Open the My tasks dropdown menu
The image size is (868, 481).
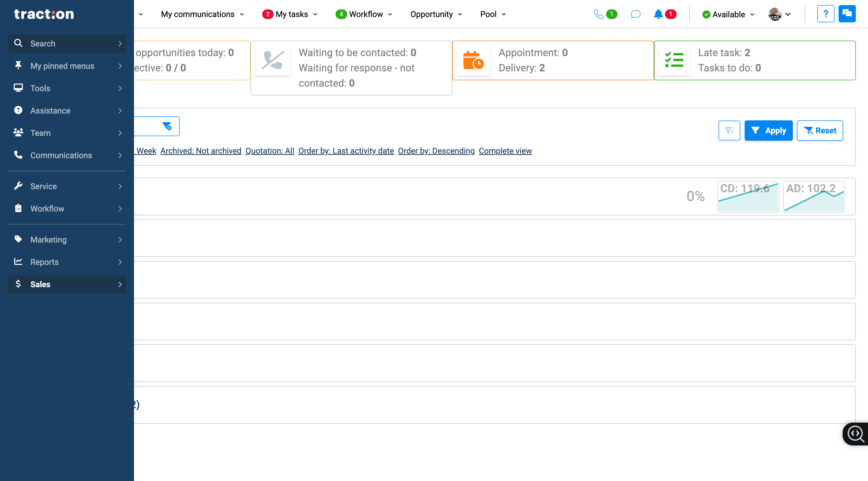click(x=290, y=14)
